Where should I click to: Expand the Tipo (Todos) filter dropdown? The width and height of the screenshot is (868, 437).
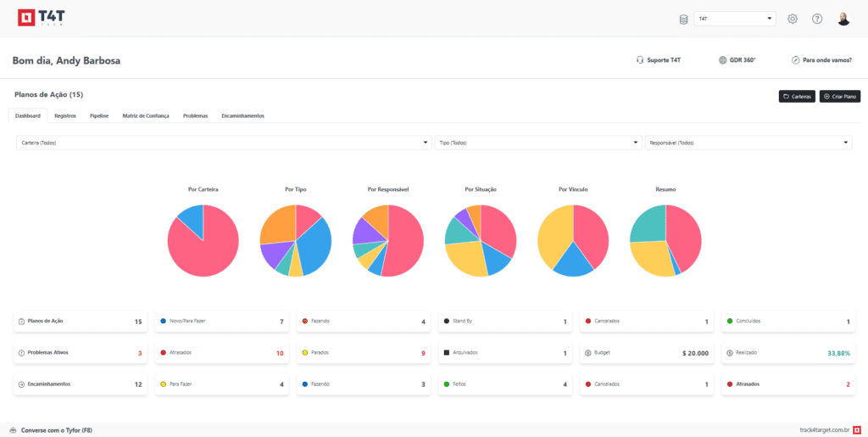click(x=538, y=143)
